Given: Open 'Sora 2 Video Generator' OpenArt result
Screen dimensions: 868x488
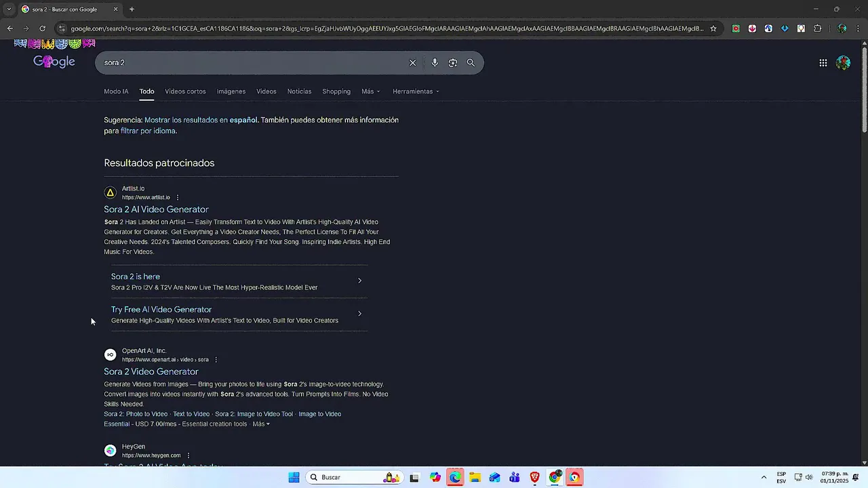Looking at the screenshot, I should (151, 371).
